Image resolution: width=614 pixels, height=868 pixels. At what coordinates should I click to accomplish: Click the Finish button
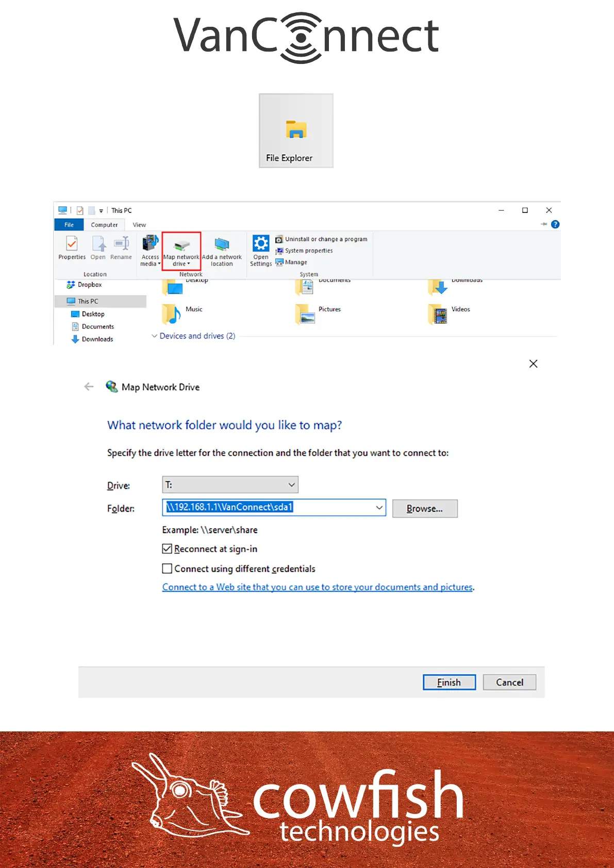(449, 682)
